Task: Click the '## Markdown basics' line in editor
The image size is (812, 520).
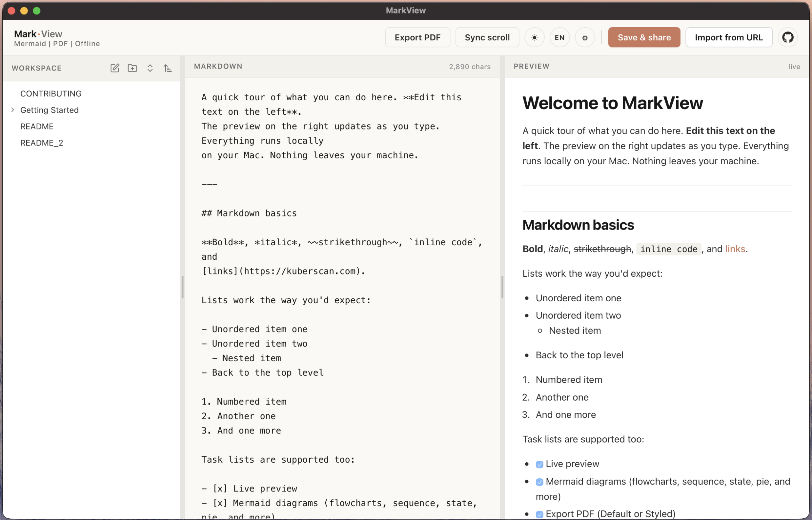Action: pos(249,213)
